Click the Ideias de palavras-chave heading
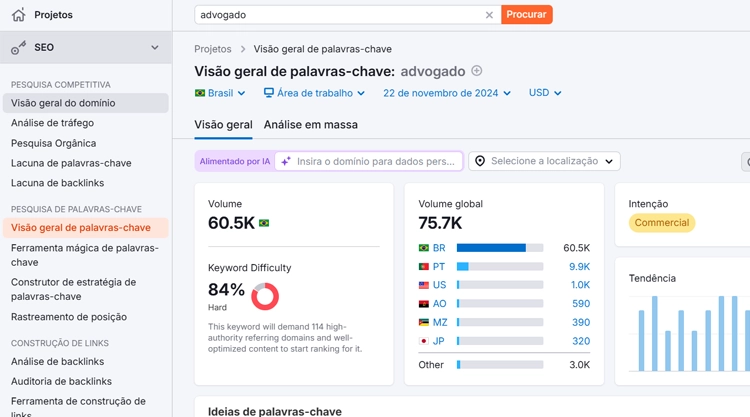750x417 pixels. (x=275, y=411)
